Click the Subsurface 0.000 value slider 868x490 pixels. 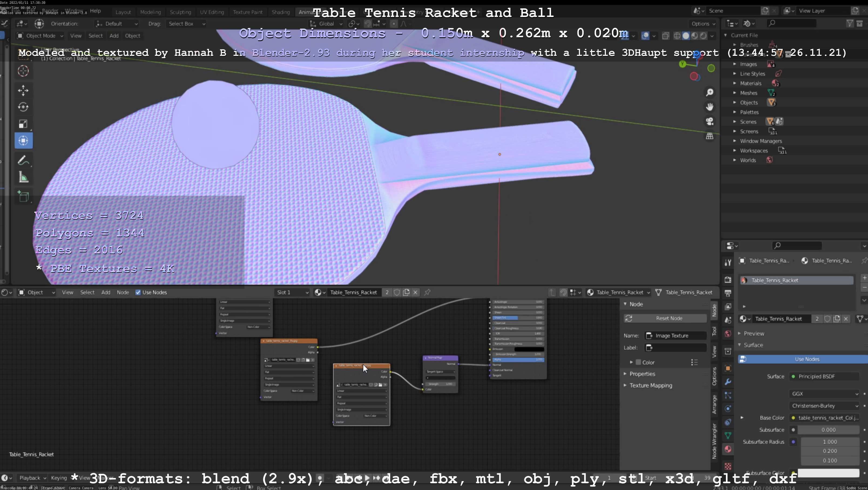click(828, 430)
